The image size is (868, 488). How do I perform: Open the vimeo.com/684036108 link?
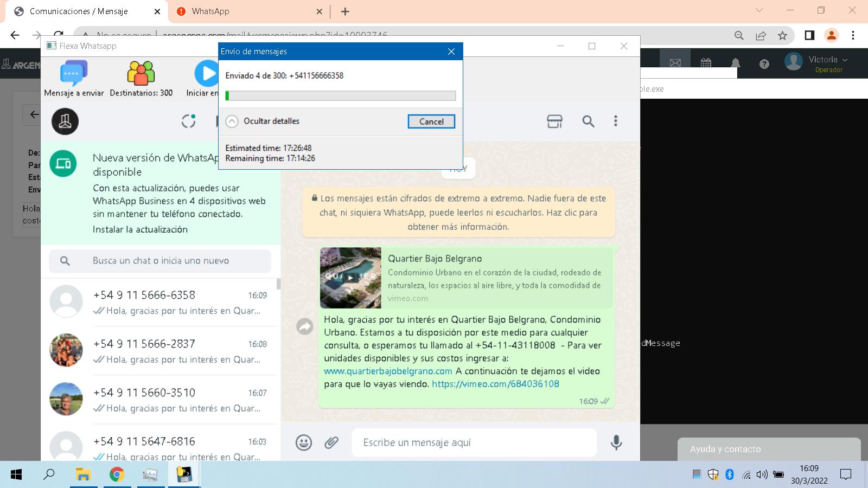click(x=495, y=384)
